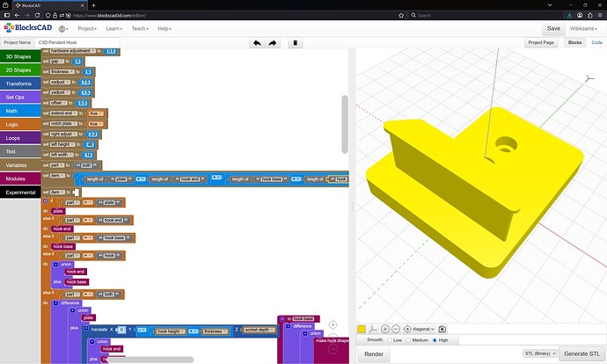Select High smoothness radio button
607x364 pixels.
pos(435,340)
